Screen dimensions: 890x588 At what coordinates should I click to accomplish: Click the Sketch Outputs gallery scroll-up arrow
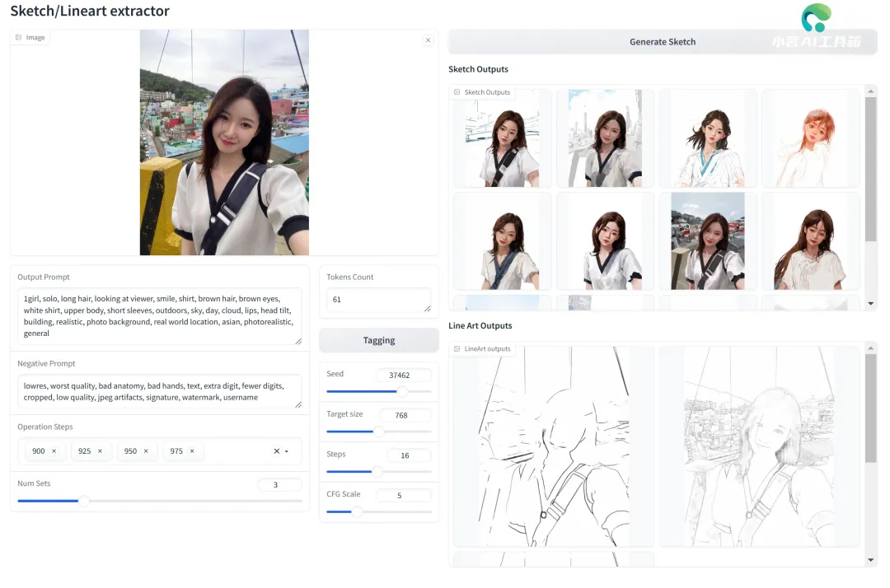(x=871, y=91)
